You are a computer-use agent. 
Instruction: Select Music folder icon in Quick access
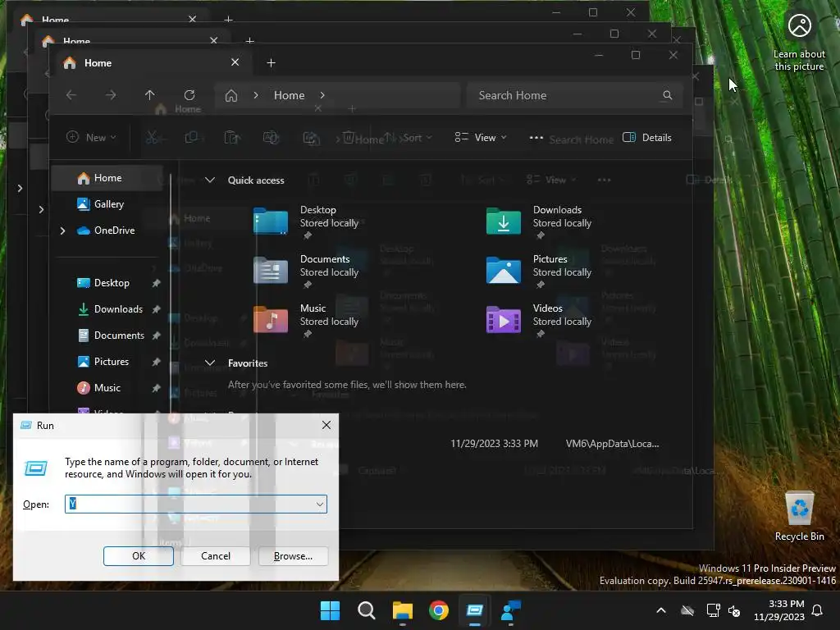271,319
